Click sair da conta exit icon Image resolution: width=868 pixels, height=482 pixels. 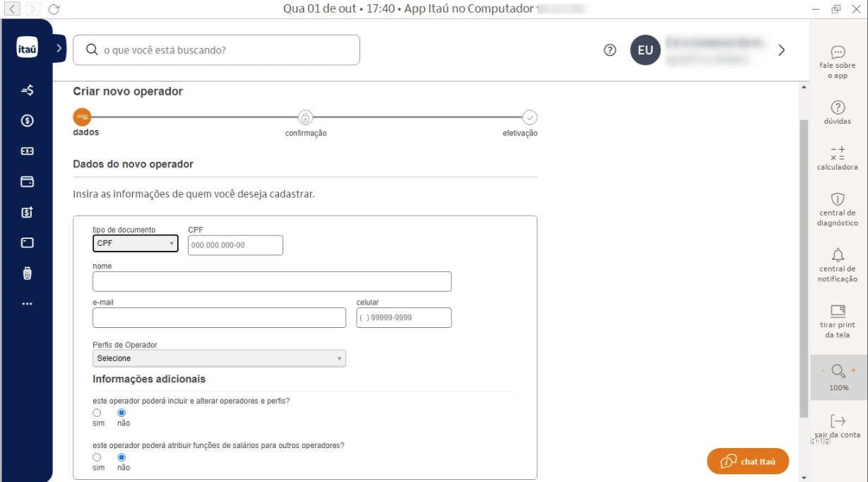(838, 421)
